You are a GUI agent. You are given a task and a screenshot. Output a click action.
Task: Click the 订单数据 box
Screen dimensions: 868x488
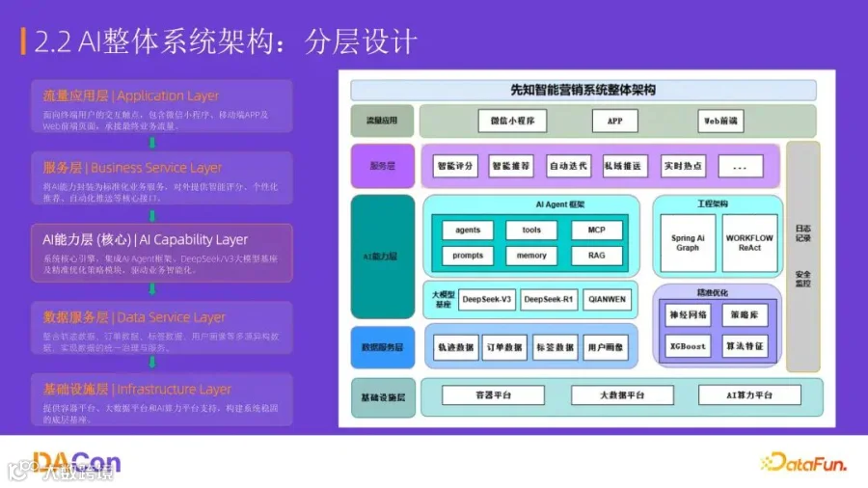tap(504, 347)
